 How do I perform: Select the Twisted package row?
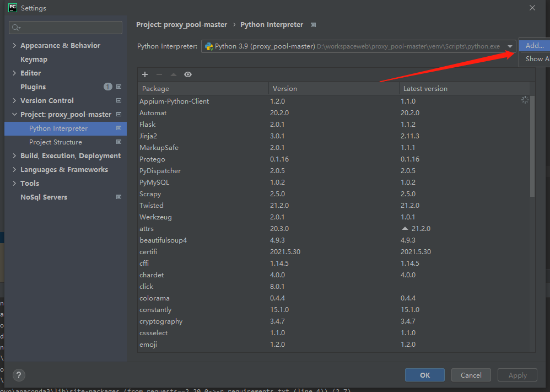333,205
